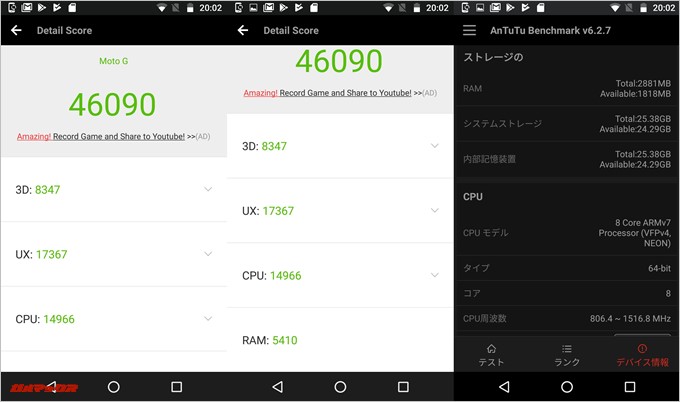Viewport: 680px width, 402px height.
Task: Select the CPU周波数 806.4 ~ 1516.8 MHz row
Action: tap(567, 318)
